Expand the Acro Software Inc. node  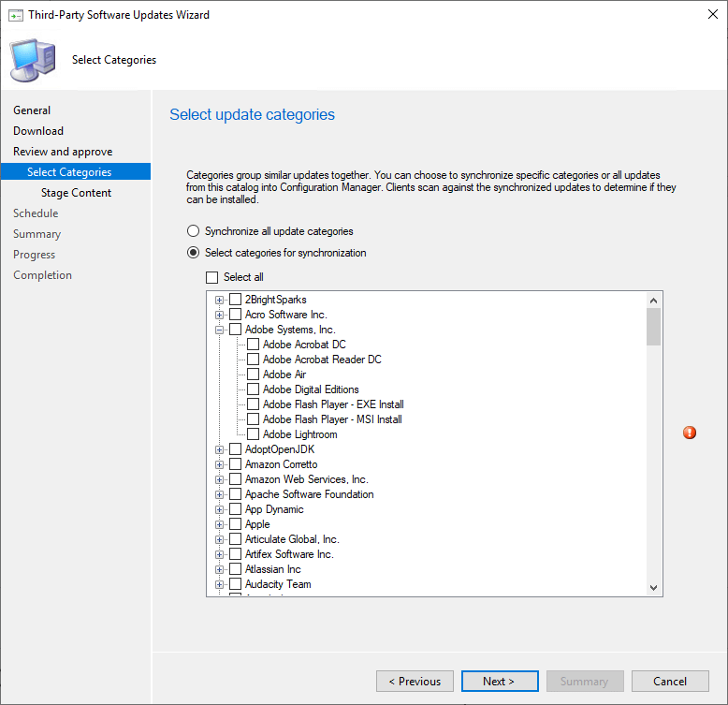219,315
